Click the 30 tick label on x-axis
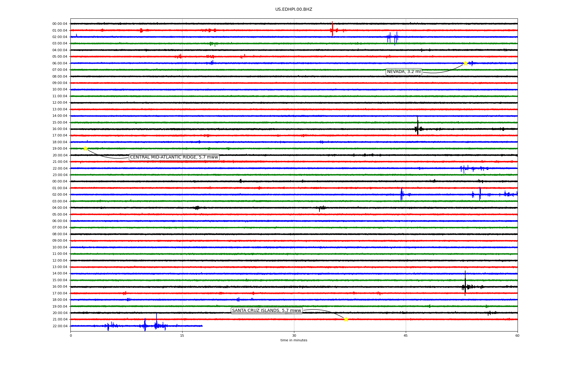 (x=294, y=335)
